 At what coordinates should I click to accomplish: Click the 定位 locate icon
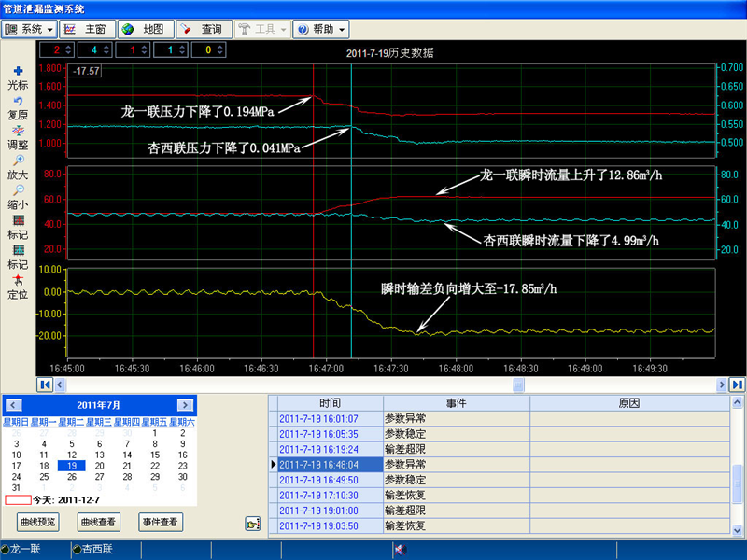click(17, 280)
